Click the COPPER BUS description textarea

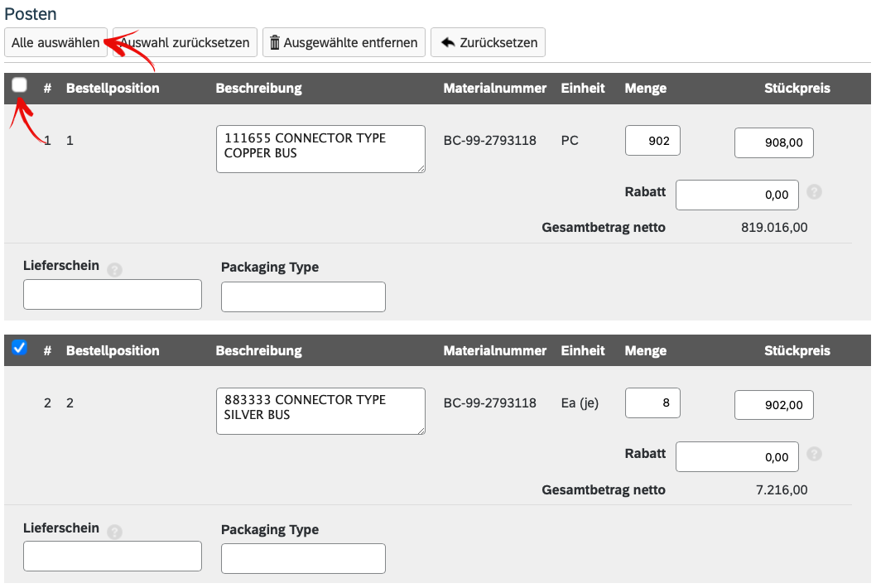(320, 149)
